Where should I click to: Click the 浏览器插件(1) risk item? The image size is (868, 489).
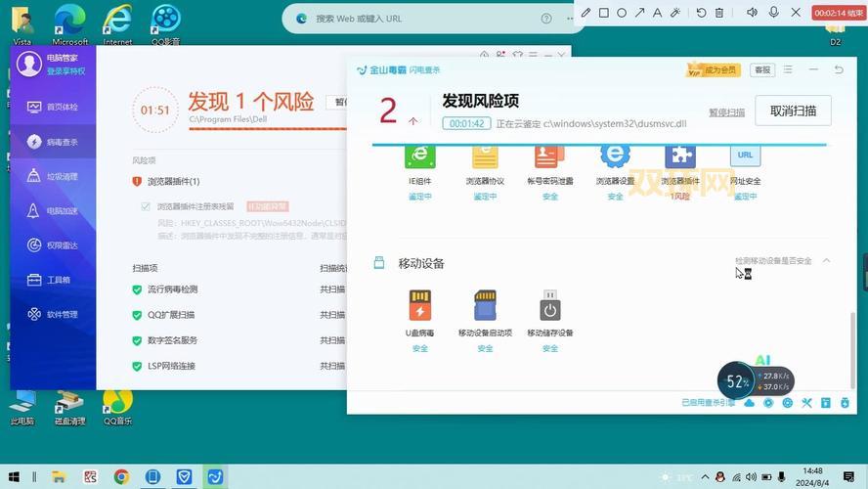(x=173, y=182)
